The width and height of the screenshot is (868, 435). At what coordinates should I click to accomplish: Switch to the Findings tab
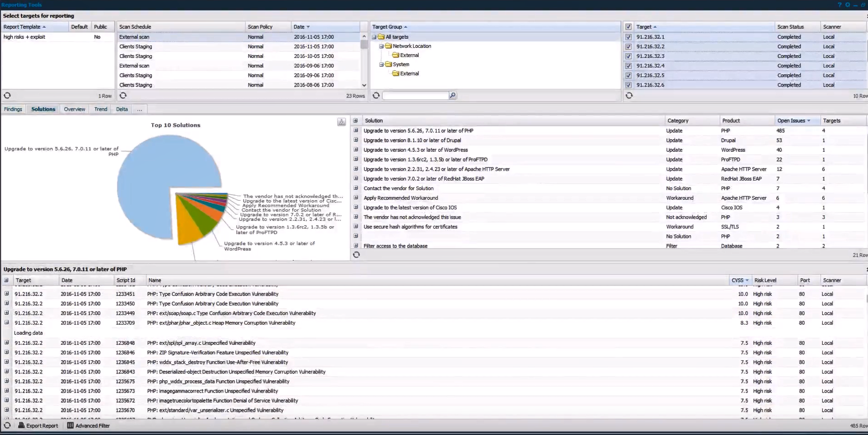pyautogui.click(x=13, y=109)
